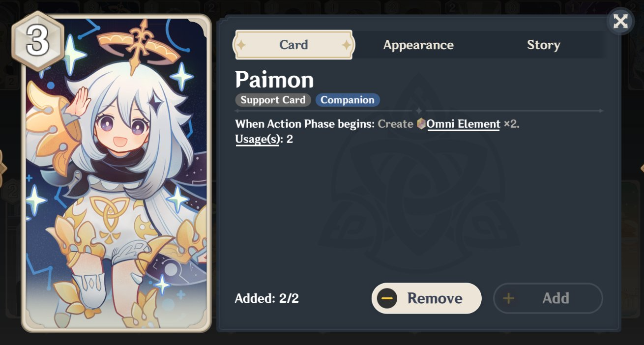The width and height of the screenshot is (644, 345).
Task: Click the plus icon inside Add
Action: (x=508, y=298)
